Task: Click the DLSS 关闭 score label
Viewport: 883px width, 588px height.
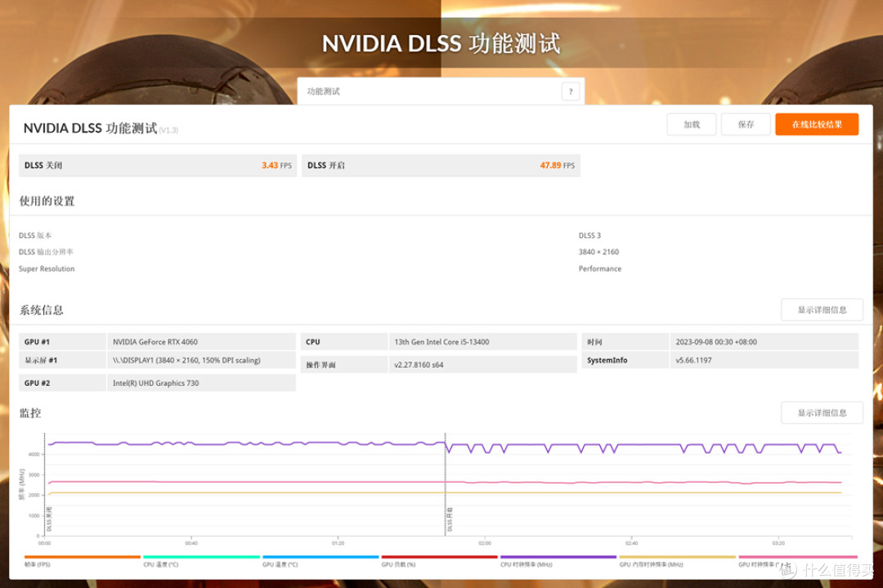Action: (43, 165)
